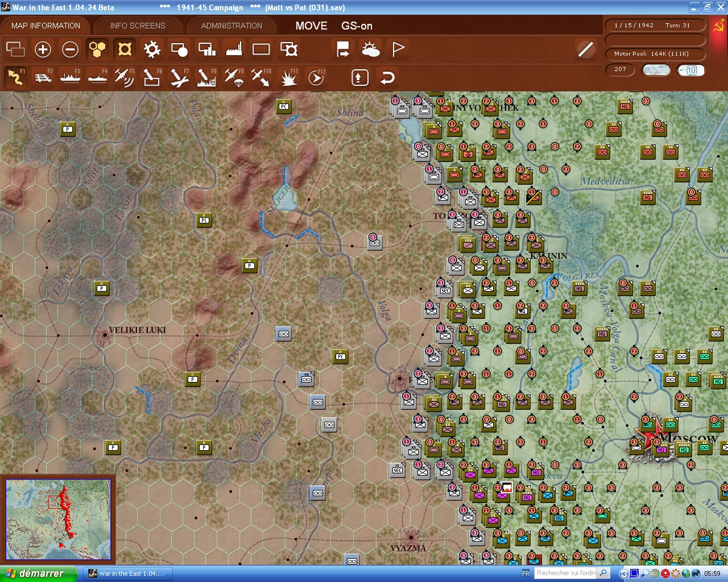
Task: Select Move mode (F1)
Action: [x=15, y=77]
